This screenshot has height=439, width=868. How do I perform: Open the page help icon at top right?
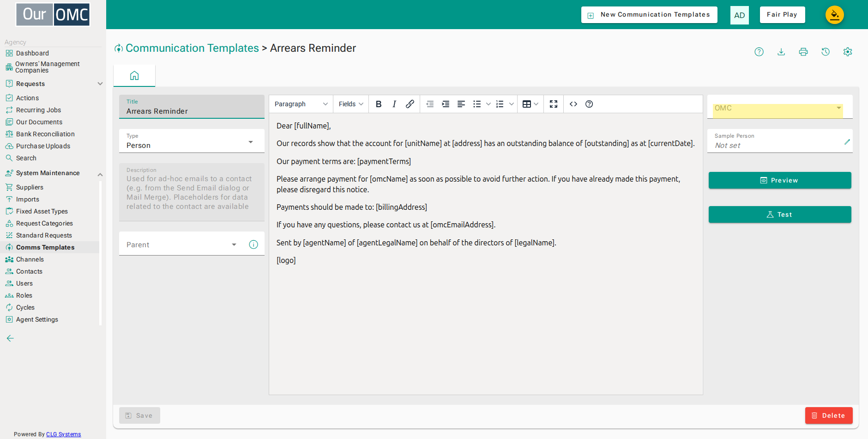point(759,52)
